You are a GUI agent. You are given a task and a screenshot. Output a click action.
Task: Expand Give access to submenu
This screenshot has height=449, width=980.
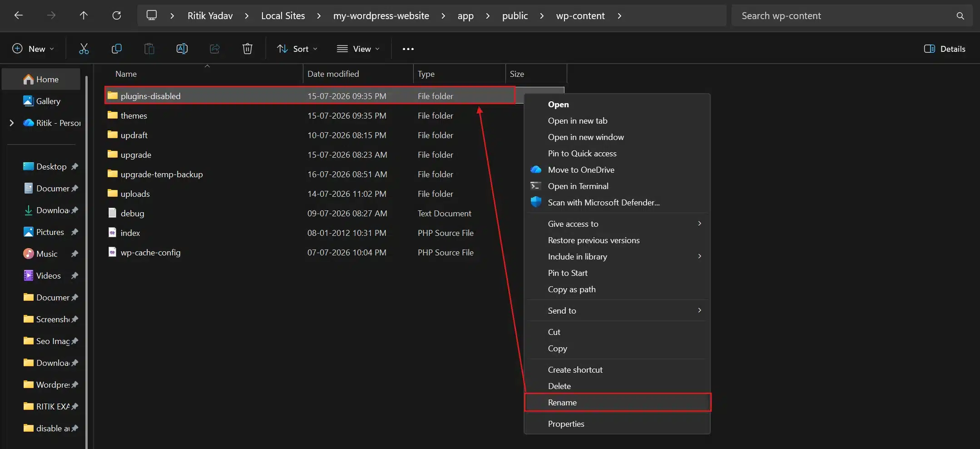click(699, 224)
